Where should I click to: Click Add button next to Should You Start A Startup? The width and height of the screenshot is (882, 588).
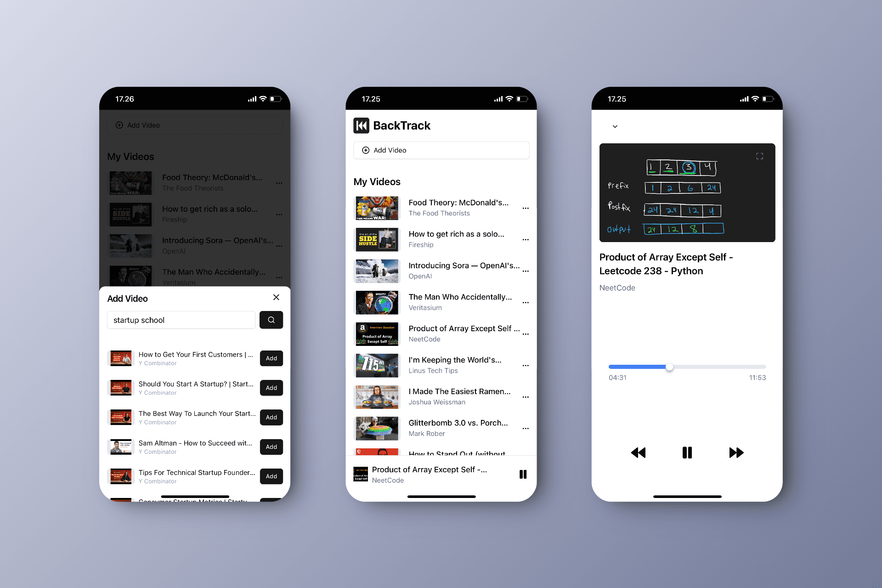(271, 387)
